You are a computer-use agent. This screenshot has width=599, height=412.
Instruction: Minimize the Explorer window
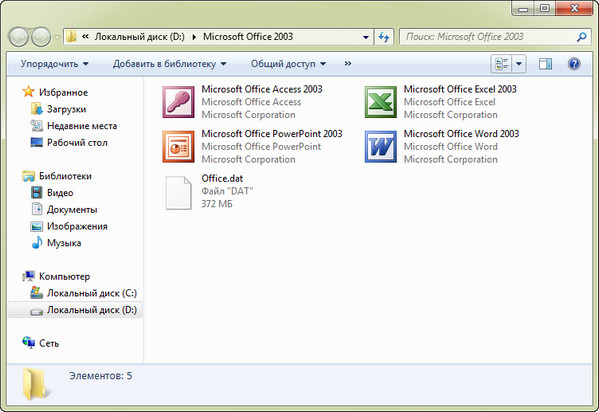tap(523, 8)
